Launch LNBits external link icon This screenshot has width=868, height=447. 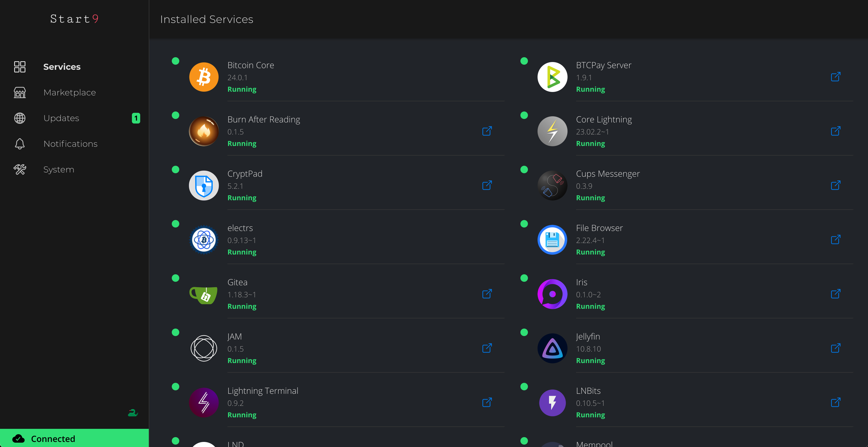tap(836, 402)
